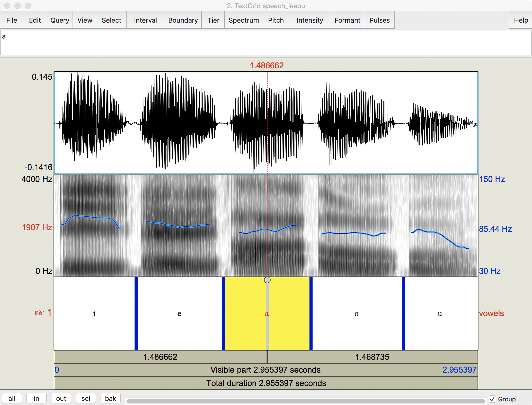532x405 pixels.
Task: Click the 2.955397 window end time
Action: 459,370
